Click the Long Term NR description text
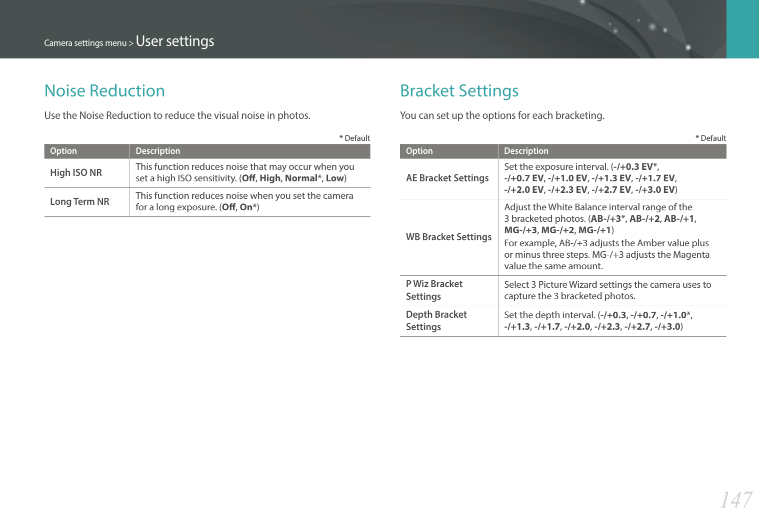The image size is (759, 532). click(244, 201)
